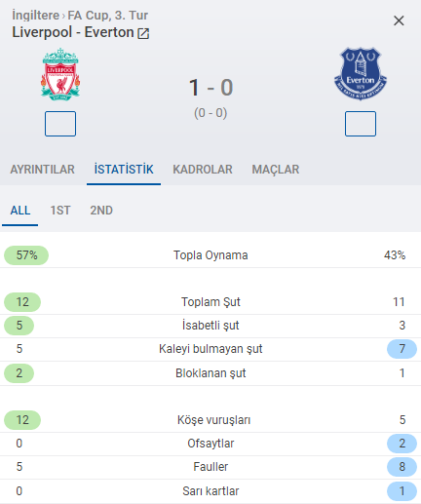Select the İSTATİSTİK tab
Viewport: 421px width, 504px height.
coord(124,170)
